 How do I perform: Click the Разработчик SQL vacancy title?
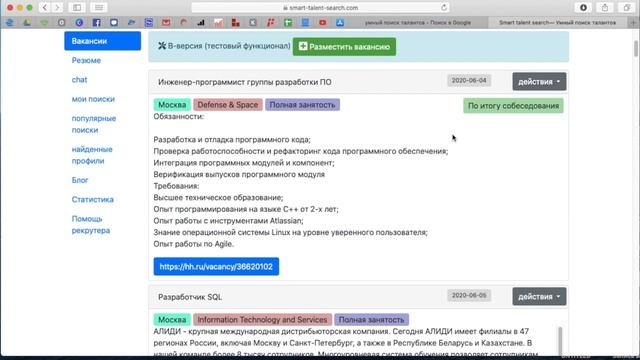point(190,297)
